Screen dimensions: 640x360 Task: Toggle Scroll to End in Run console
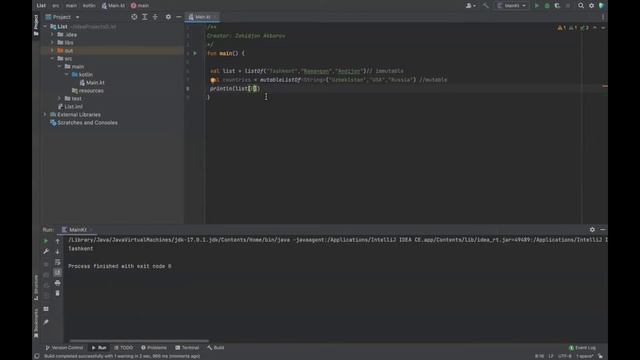click(58, 272)
